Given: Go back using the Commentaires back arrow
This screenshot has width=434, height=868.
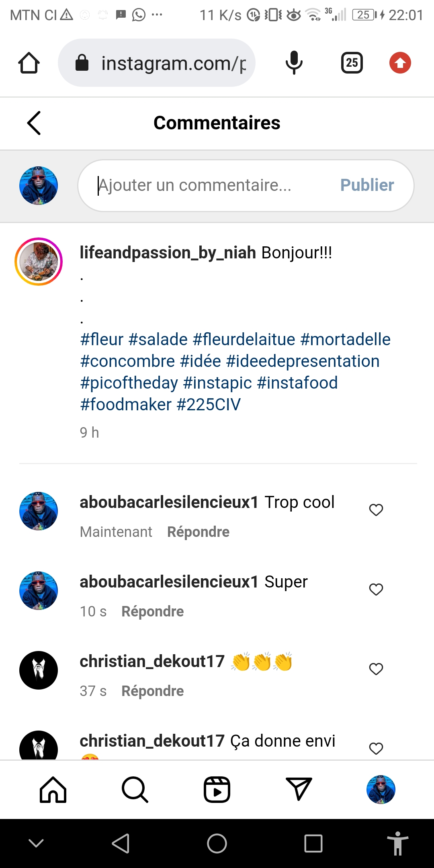Looking at the screenshot, I should pos(34,123).
